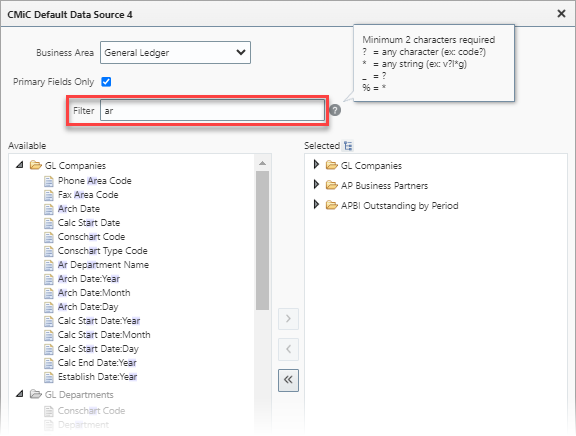This screenshot has width=576, height=436.
Task: Close the CMiC Default Data Source dialog
Action: click(x=561, y=14)
